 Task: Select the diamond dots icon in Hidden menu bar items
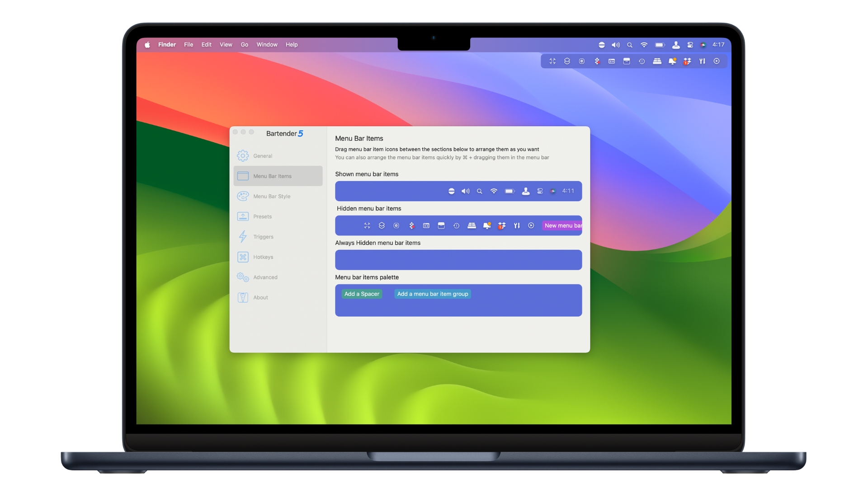pos(412,225)
